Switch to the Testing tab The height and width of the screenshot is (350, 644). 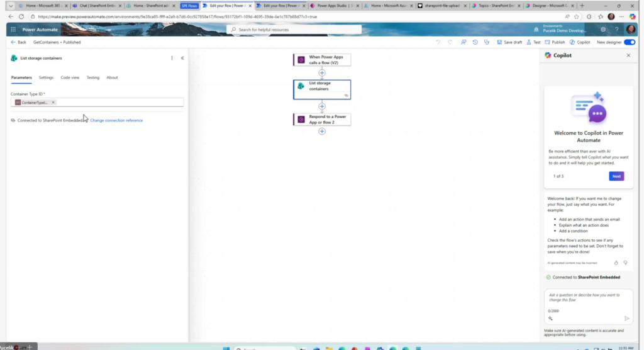(93, 77)
